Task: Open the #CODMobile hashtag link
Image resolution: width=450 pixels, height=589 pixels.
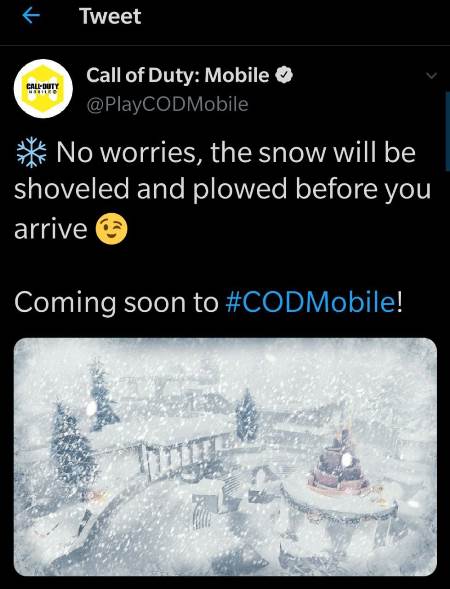Action: click(x=310, y=302)
